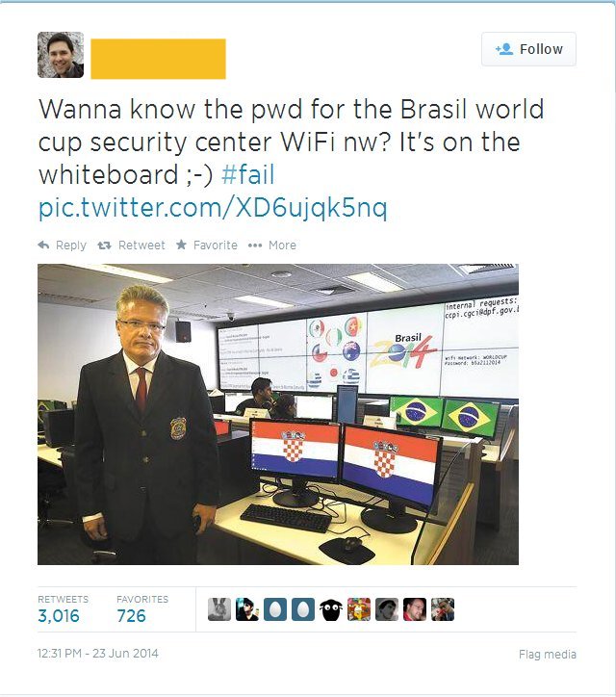This screenshot has width=616, height=697.
Task: Click the Favorite star icon
Action: (x=181, y=245)
